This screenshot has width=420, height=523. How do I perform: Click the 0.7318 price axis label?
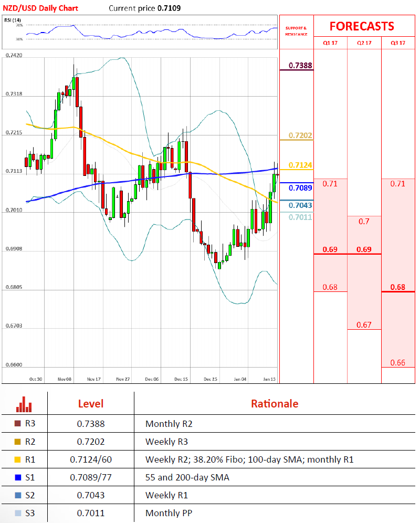tap(14, 94)
